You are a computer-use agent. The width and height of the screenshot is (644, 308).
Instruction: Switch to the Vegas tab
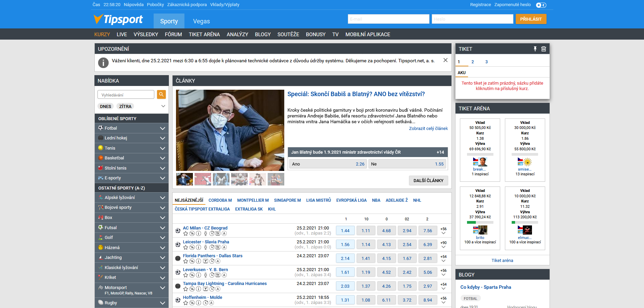(201, 21)
